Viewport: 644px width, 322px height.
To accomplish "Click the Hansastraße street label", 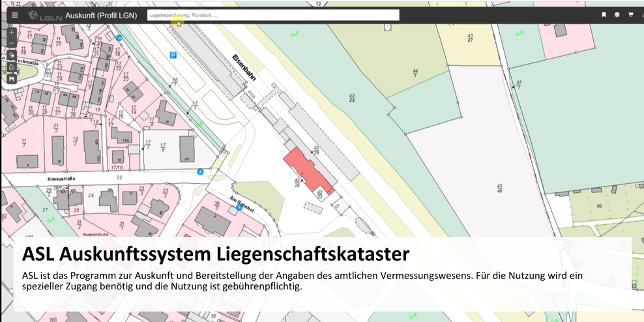I will click(x=61, y=179).
